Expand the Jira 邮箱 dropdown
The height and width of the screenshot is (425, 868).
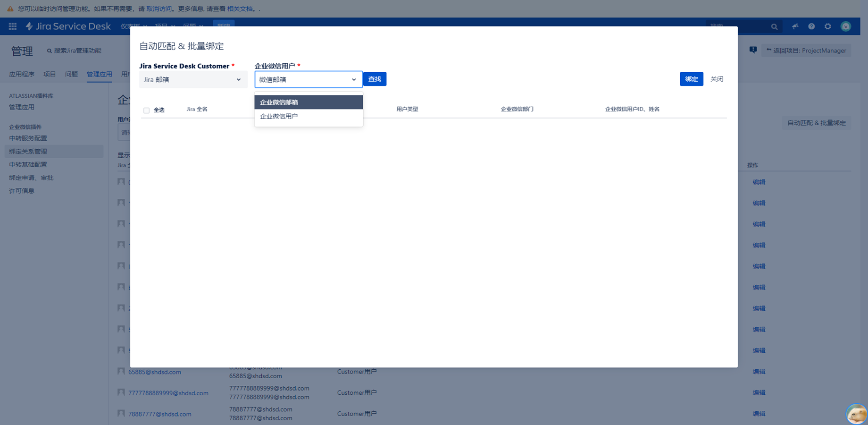coord(193,80)
